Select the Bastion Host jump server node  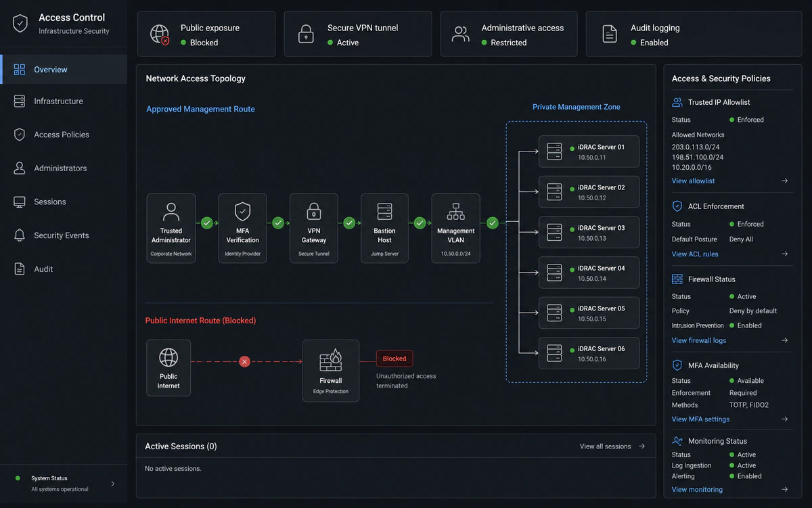384,228
